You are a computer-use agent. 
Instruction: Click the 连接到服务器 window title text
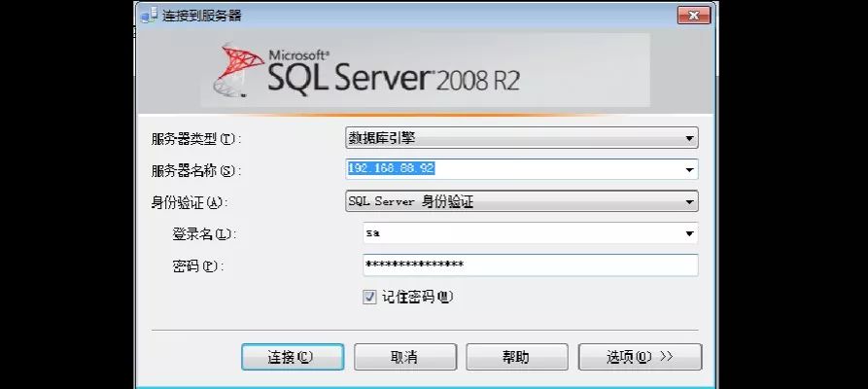(x=202, y=16)
